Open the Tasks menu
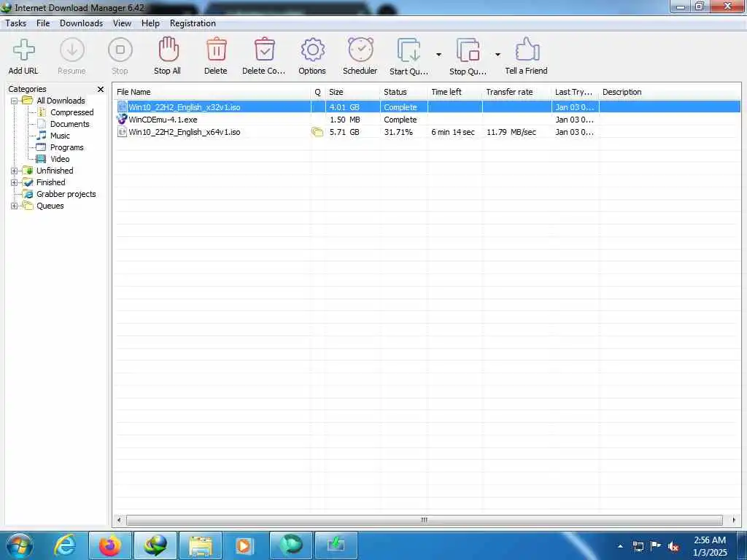Image resolution: width=747 pixels, height=560 pixels. [16, 23]
